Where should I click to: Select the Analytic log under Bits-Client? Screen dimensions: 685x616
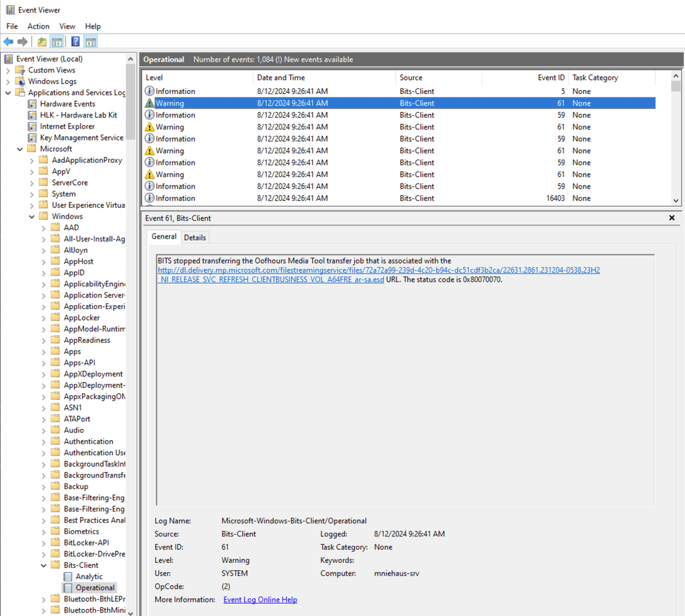(89, 577)
